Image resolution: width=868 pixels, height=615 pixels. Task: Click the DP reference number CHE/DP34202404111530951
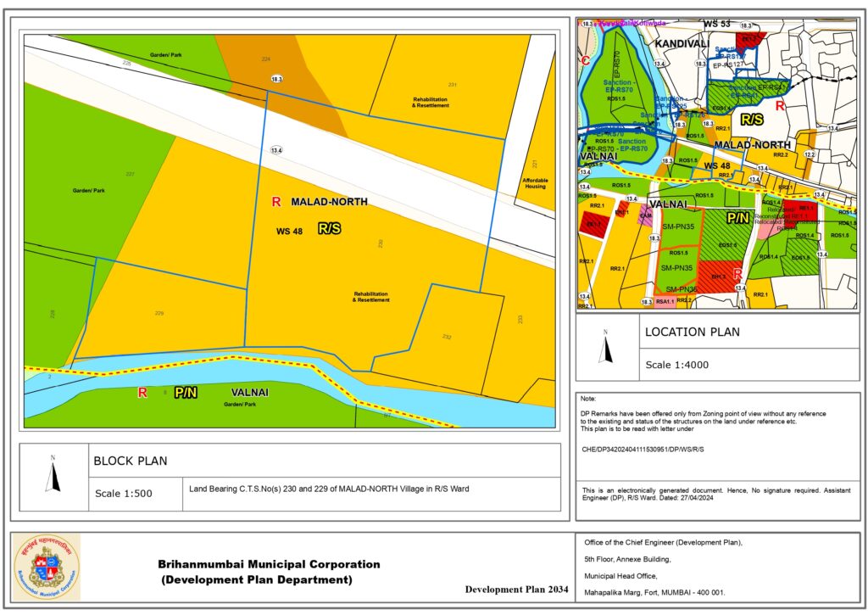[x=643, y=448]
